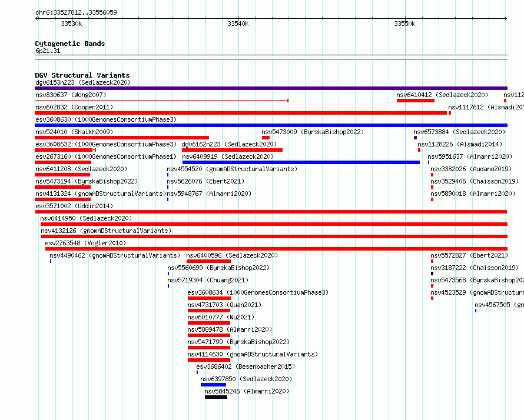Open nsv3382026 (Audano2019) variant
Viewport: 524px width, 420px height.
pos(471,169)
